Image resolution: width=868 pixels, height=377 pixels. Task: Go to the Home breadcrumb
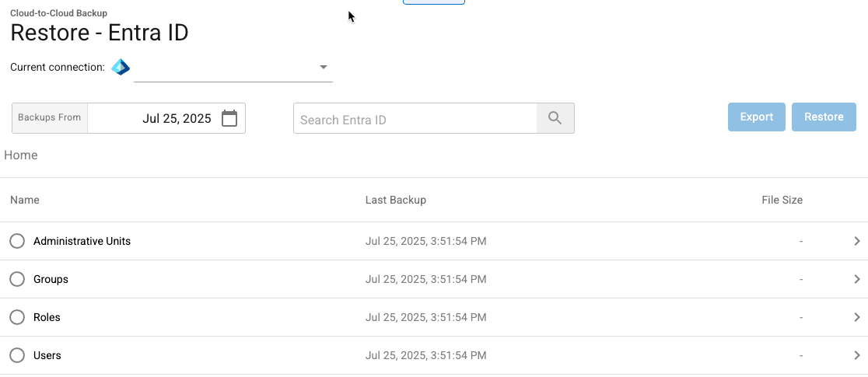pyautogui.click(x=21, y=155)
